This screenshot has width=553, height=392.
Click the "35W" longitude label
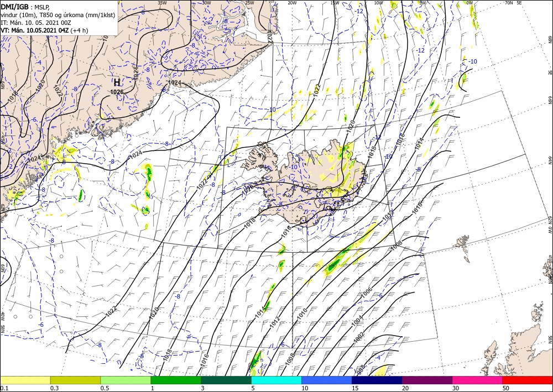pos(162,2)
